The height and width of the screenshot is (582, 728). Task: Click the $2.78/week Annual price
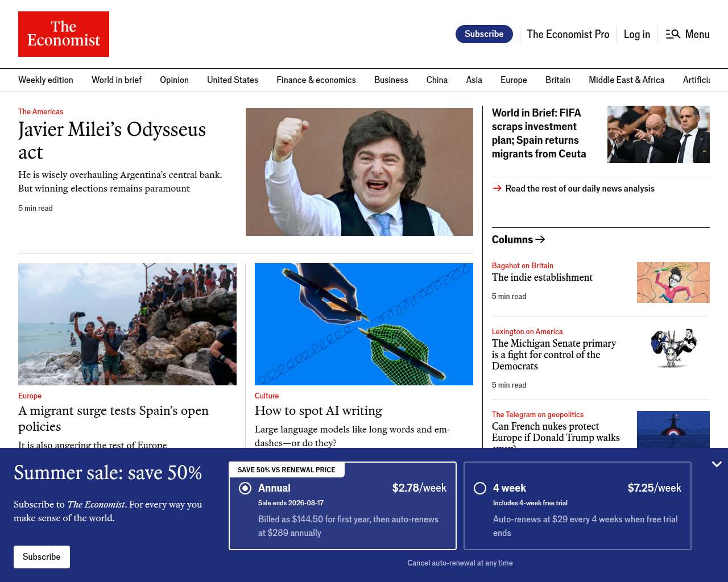pyautogui.click(x=419, y=488)
